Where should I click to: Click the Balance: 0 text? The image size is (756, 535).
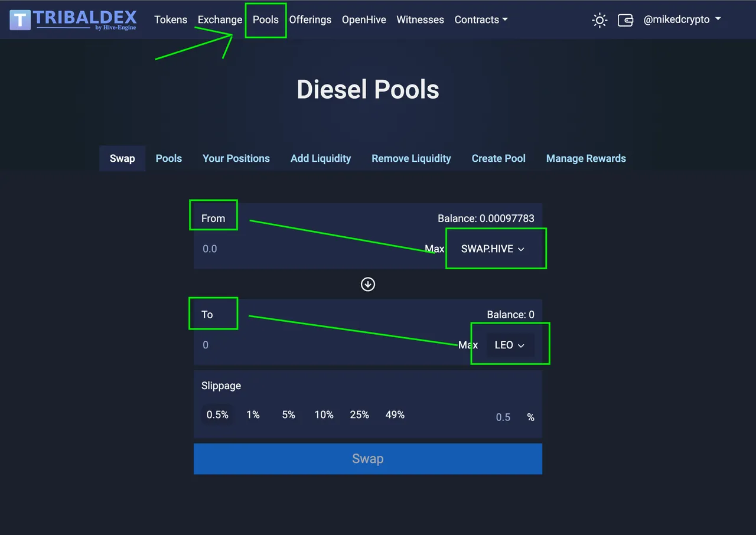(x=510, y=315)
